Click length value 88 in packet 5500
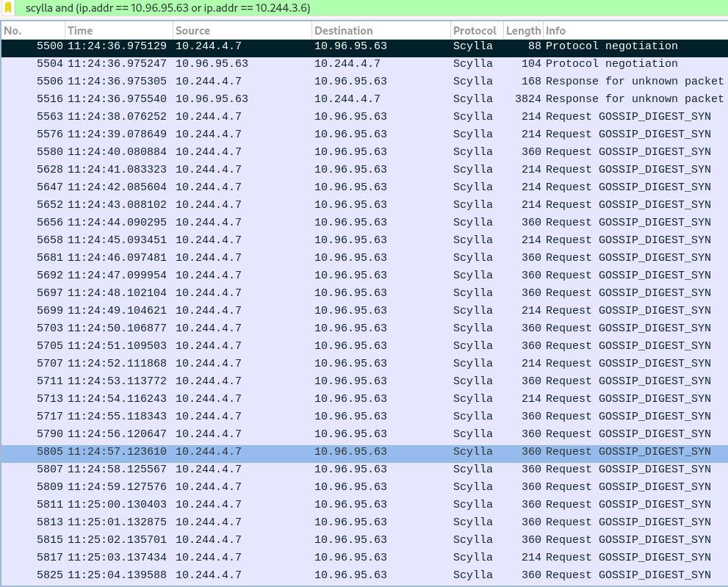The image size is (728, 587). tap(534, 46)
